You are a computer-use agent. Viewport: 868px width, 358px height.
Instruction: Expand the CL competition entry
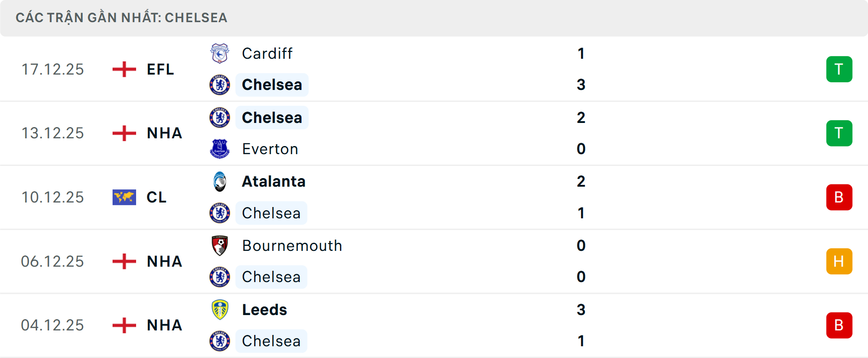[156, 197]
